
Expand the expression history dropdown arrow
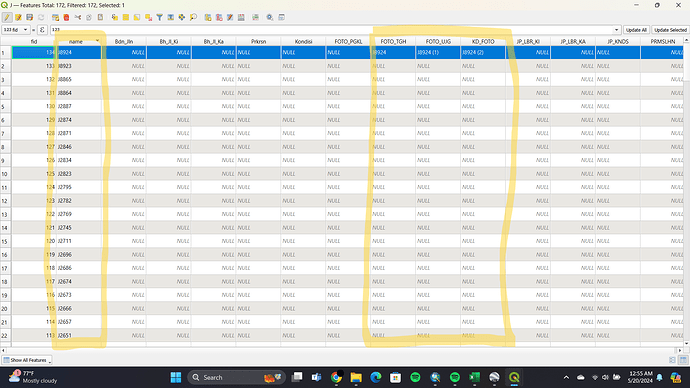(x=617, y=30)
